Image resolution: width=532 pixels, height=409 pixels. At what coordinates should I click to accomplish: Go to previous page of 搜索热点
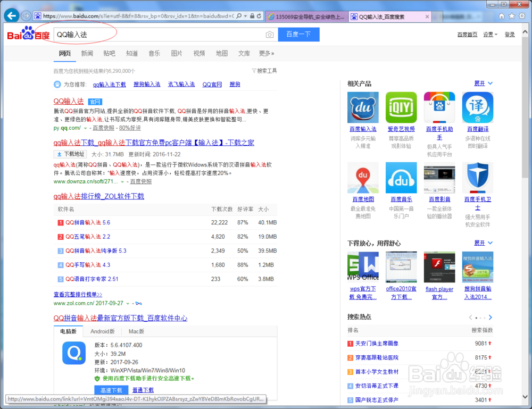(470, 318)
